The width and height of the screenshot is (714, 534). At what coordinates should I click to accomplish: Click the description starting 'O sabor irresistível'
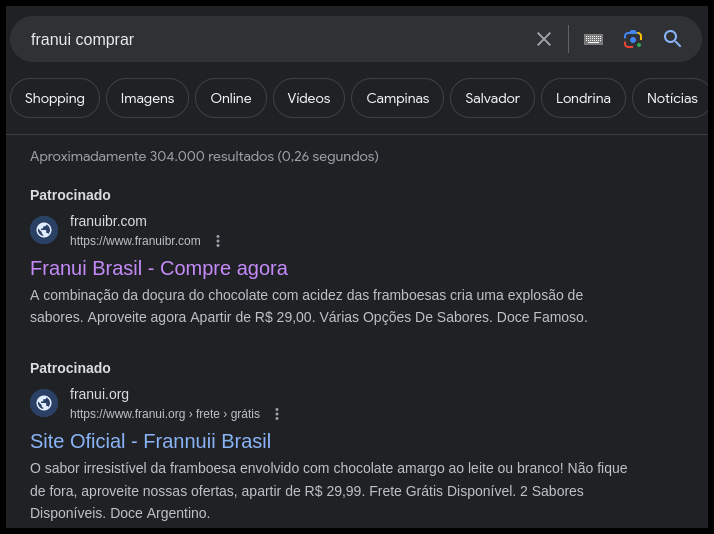point(329,491)
